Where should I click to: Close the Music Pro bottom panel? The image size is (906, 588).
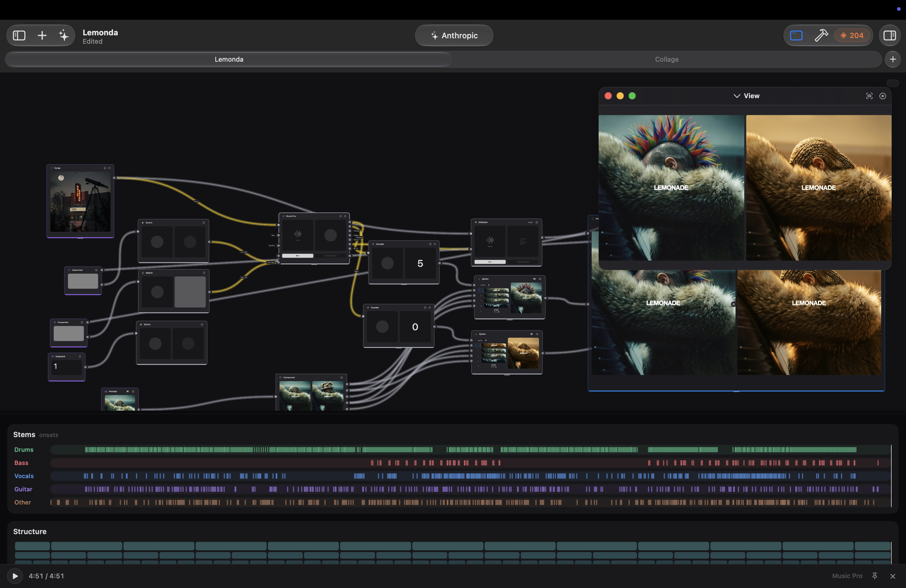click(x=892, y=576)
